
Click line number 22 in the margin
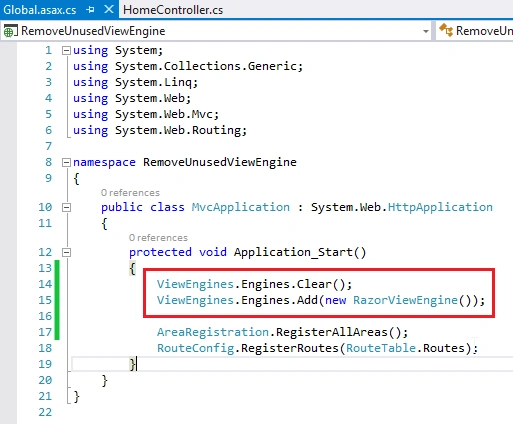coord(45,412)
